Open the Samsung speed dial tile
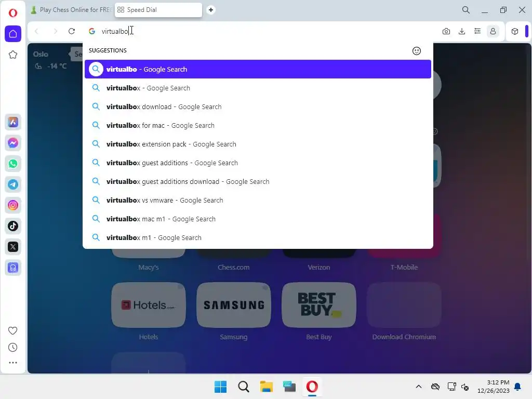This screenshot has width=532, height=399. (x=234, y=304)
